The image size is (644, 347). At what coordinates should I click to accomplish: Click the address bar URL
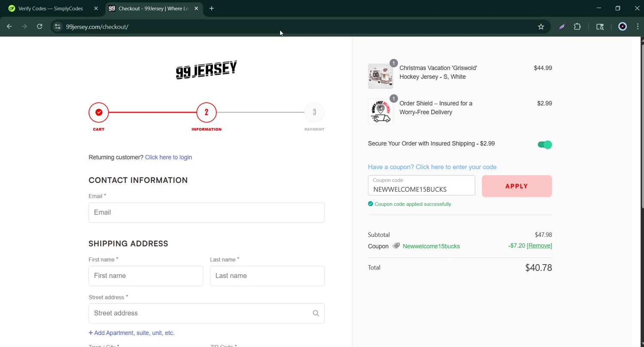97,27
